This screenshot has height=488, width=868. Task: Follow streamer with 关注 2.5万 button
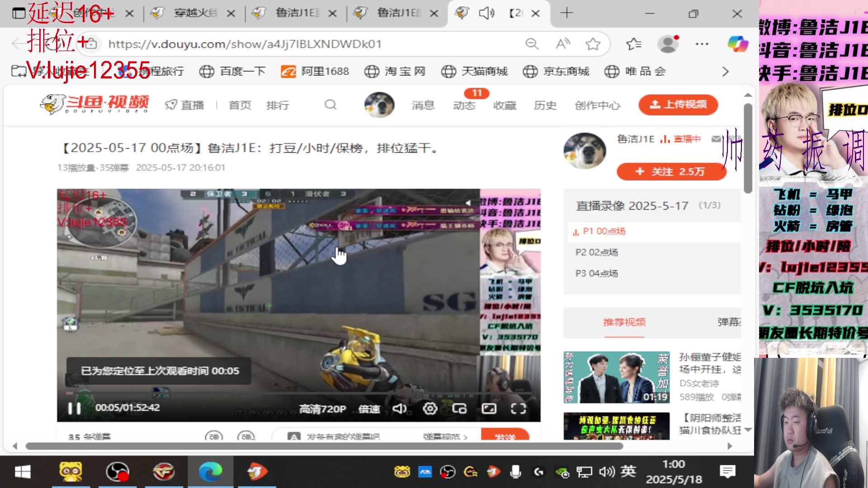point(671,172)
